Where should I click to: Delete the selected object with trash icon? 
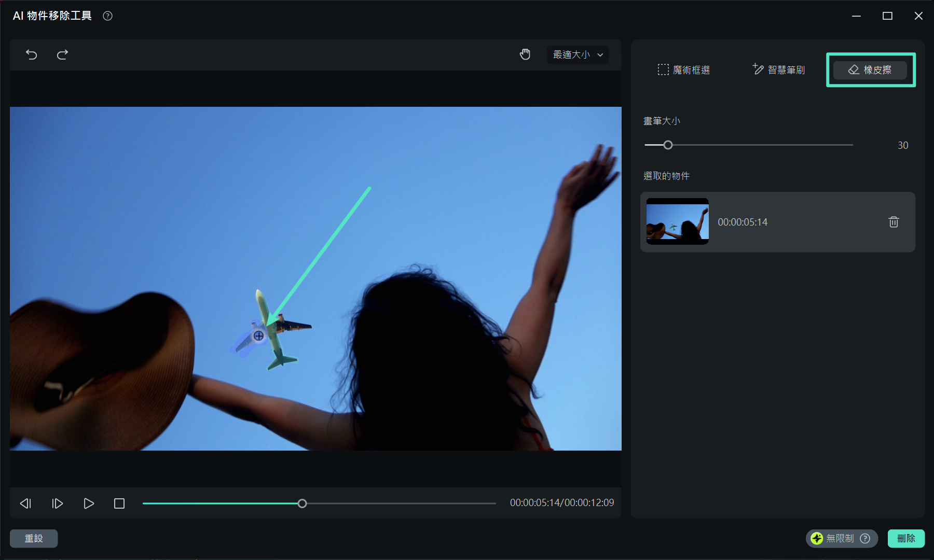(894, 222)
